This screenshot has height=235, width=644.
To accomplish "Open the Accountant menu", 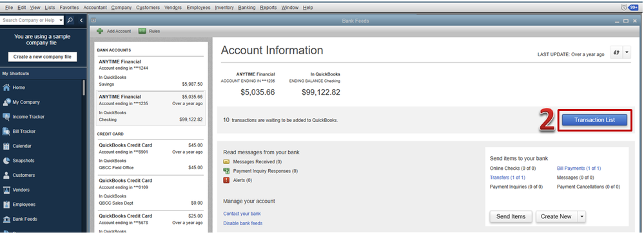I will 95,7.
